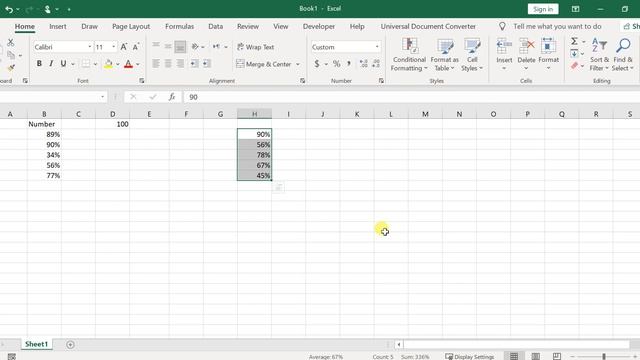The width and height of the screenshot is (640, 360).
Task: Open the Insert ribbon tab
Action: [x=58, y=26]
